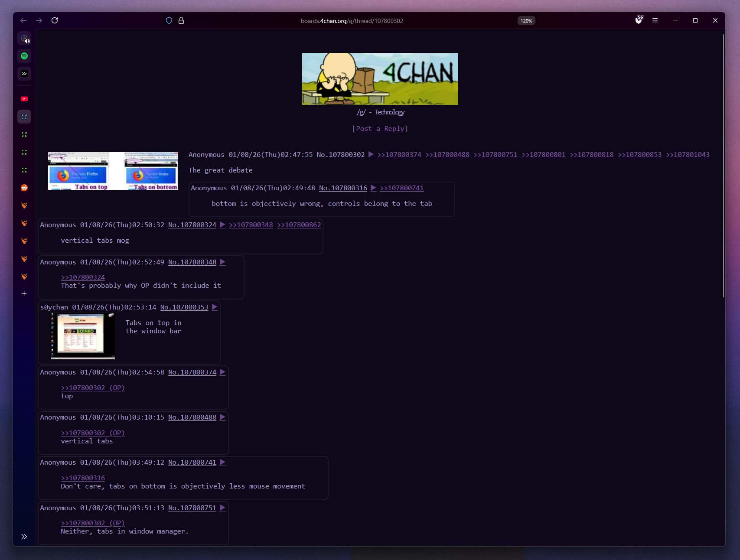Open post menu arrow for No.107800374
This screenshot has width=740, height=560.
[x=222, y=372]
